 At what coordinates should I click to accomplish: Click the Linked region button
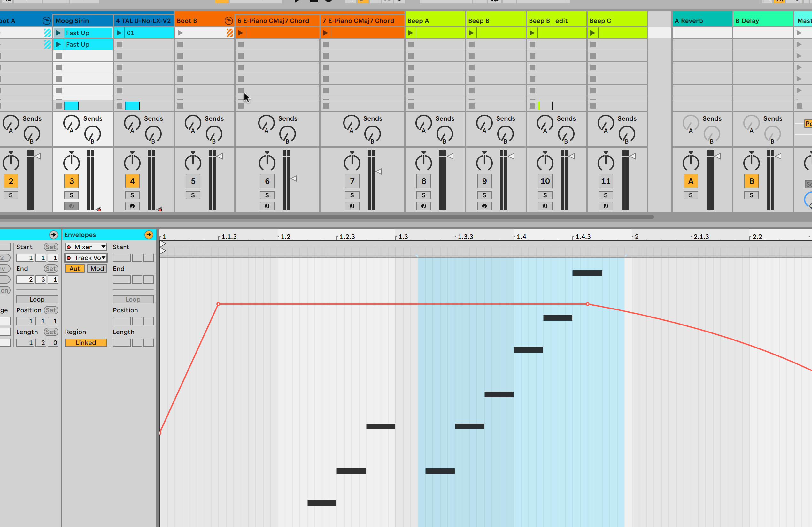tap(86, 343)
